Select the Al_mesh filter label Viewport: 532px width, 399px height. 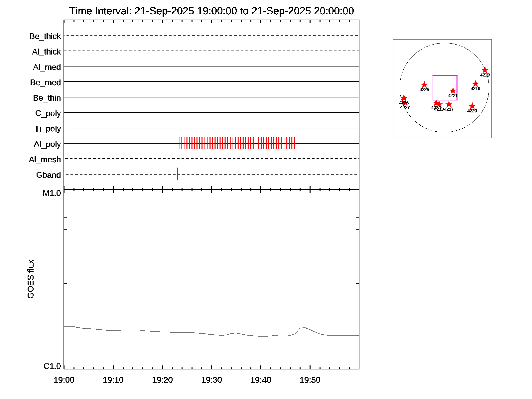click(x=45, y=160)
